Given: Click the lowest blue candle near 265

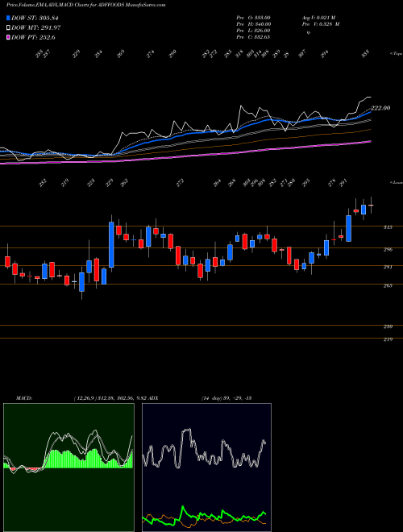Looking at the screenshot, I should (81, 282).
